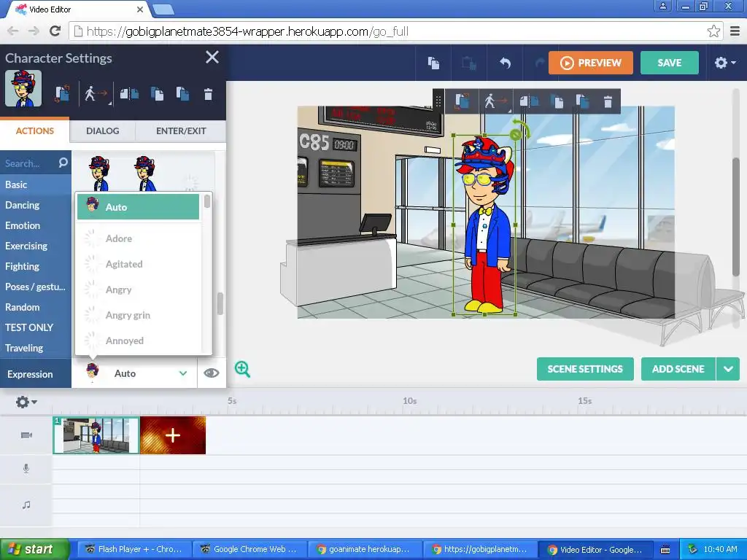Screen dimensions: 747x560
Task: Click the ADD SCENE button
Action: pos(678,369)
